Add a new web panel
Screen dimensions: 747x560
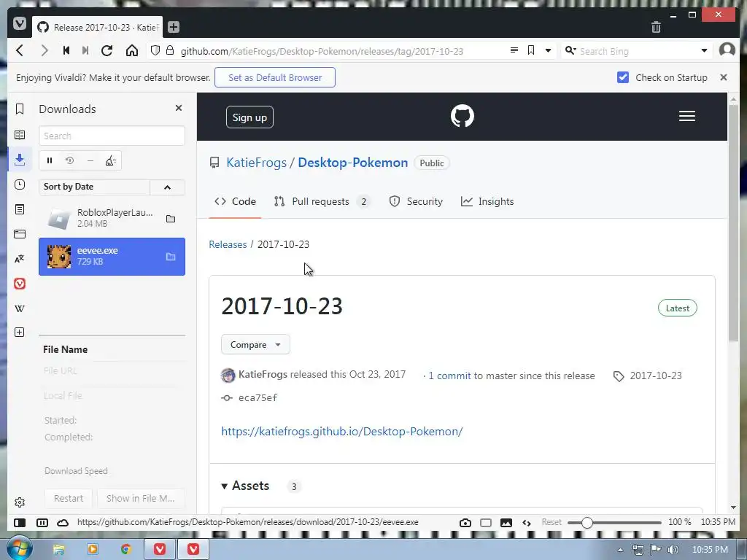[x=20, y=332]
